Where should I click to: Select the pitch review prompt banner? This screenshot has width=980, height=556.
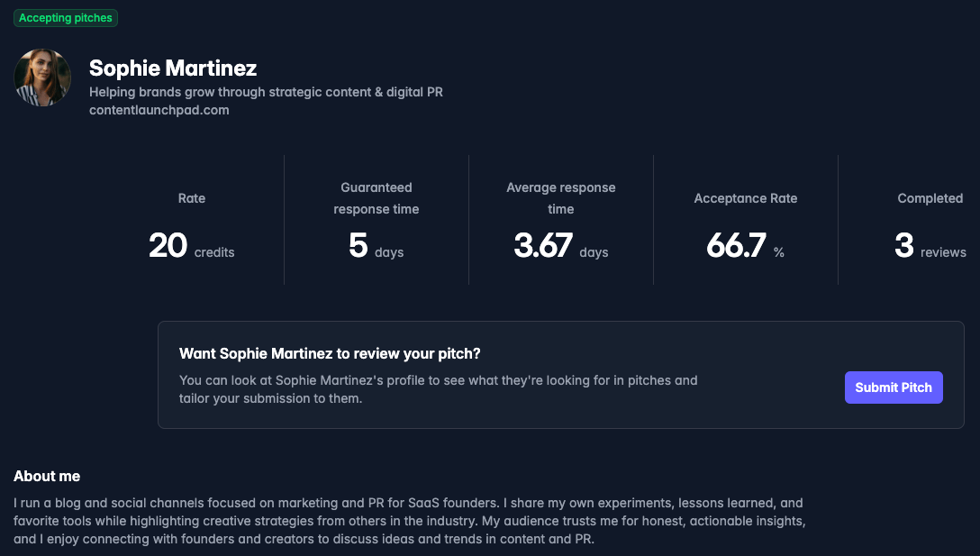coord(561,372)
